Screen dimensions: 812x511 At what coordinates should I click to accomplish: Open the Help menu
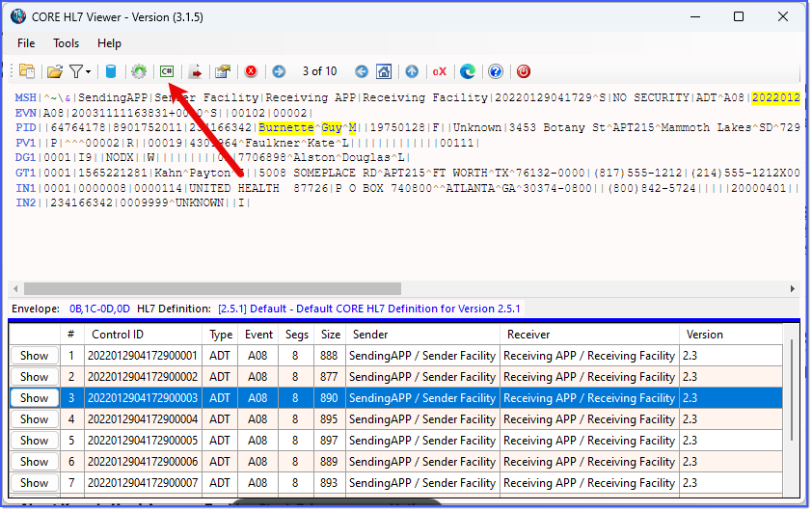109,43
